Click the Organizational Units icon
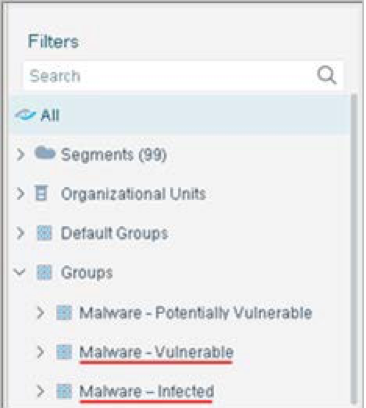The height and width of the screenshot is (408, 366). [41, 193]
